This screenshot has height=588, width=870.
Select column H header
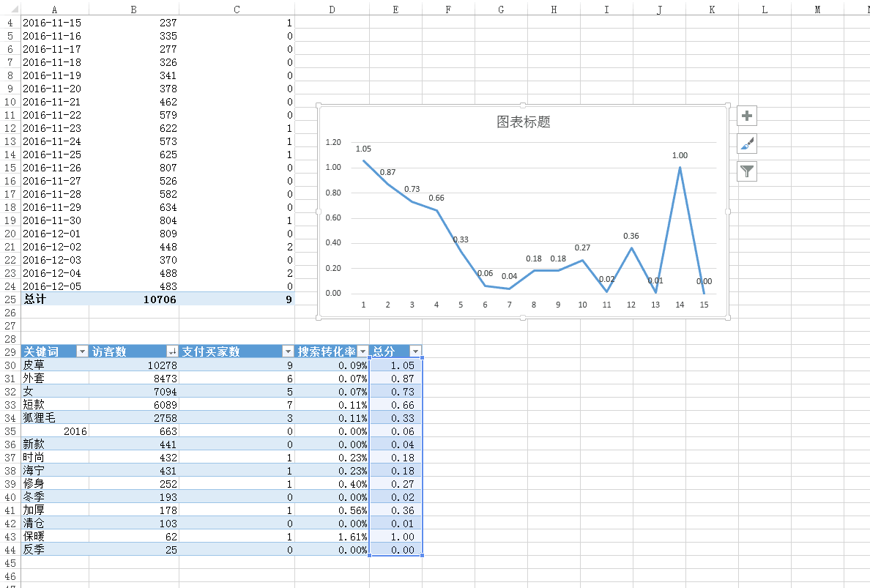(x=554, y=10)
